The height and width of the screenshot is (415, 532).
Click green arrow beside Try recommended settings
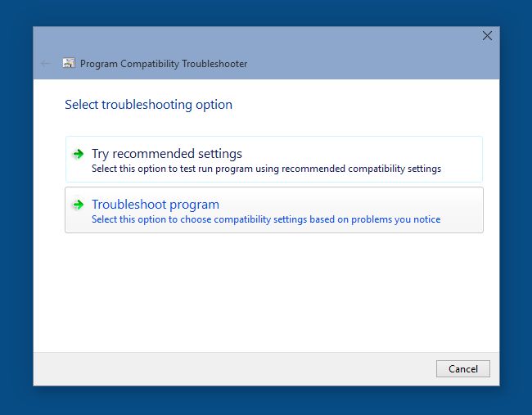(x=79, y=154)
